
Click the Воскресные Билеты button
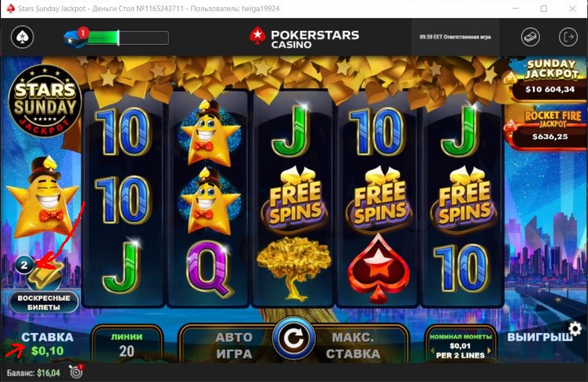coord(44,302)
